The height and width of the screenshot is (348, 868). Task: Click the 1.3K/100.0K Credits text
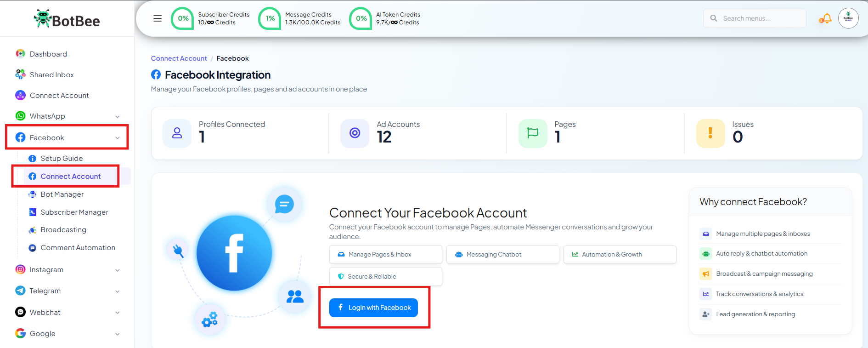click(x=313, y=23)
